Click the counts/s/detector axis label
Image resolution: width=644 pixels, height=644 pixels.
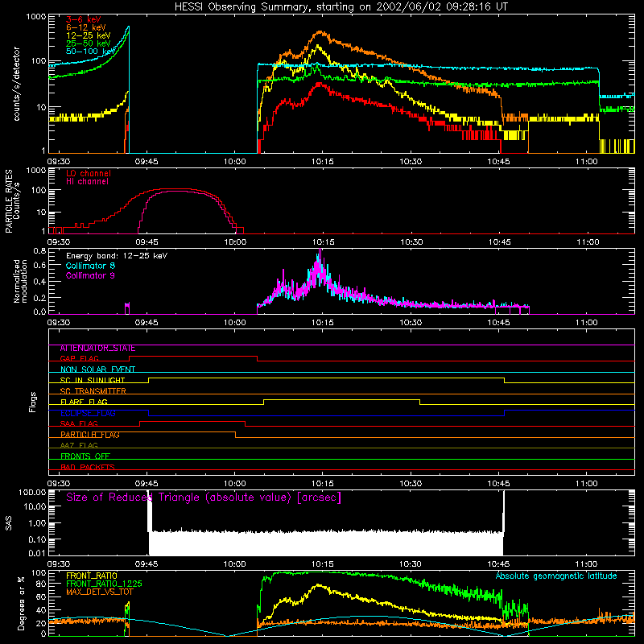pyautogui.click(x=17, y=84)
